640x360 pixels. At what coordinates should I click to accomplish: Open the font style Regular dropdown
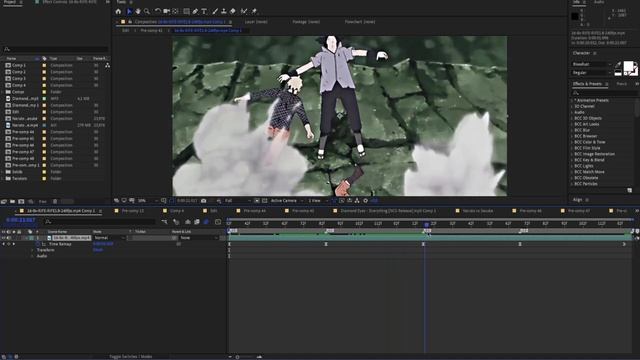pyautogui.click(x=592, y=73)
